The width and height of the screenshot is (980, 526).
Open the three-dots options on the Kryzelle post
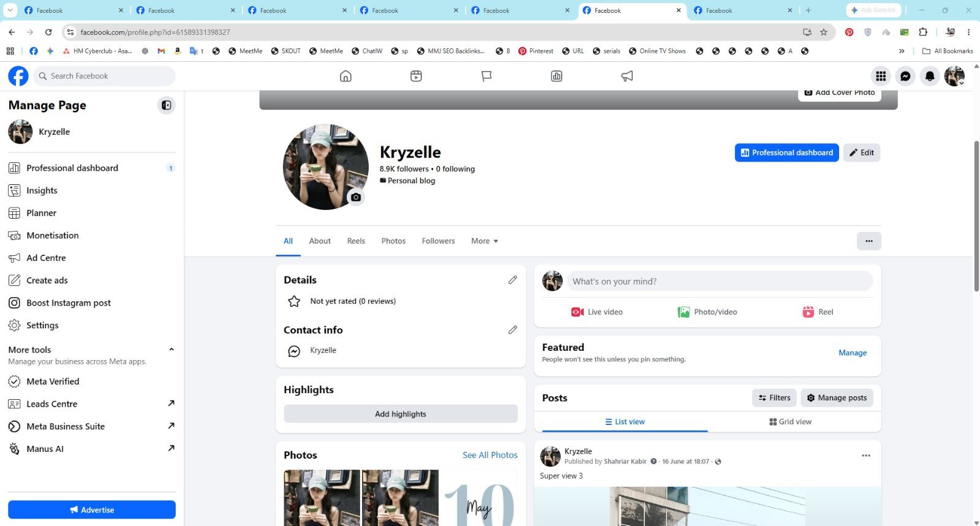(866, 456)
